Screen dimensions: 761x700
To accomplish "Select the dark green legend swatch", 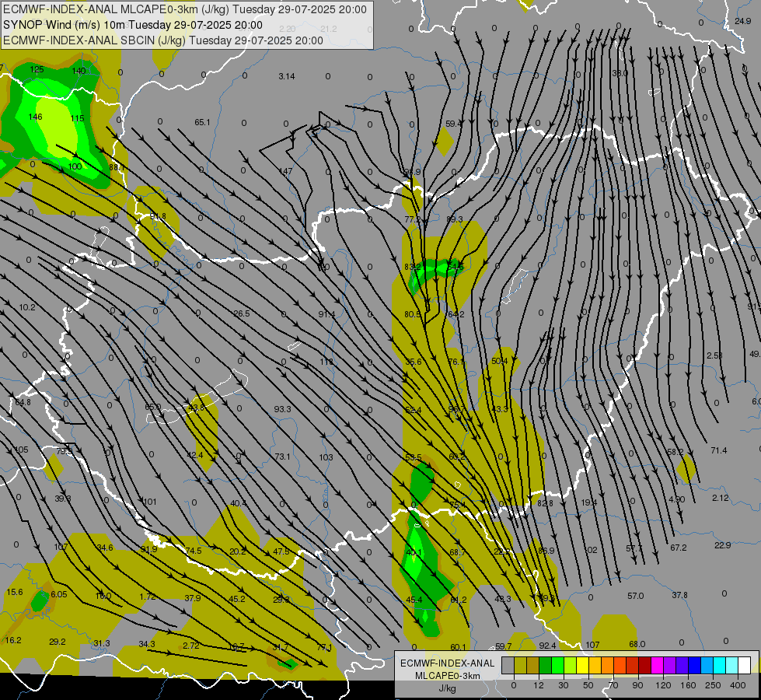I will [x=545, y=665].
